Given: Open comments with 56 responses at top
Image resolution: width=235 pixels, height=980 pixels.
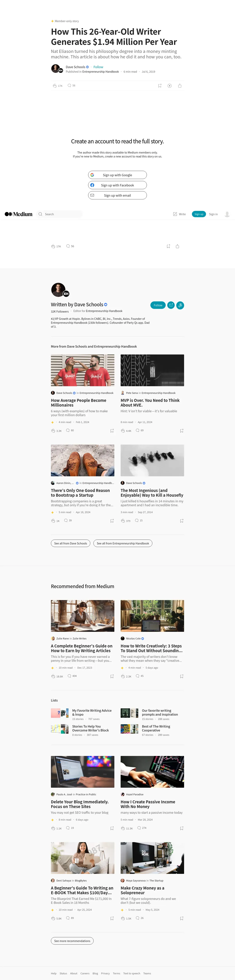Looking at the screenshot, I should pyautogui.click(x=71, y=86).
